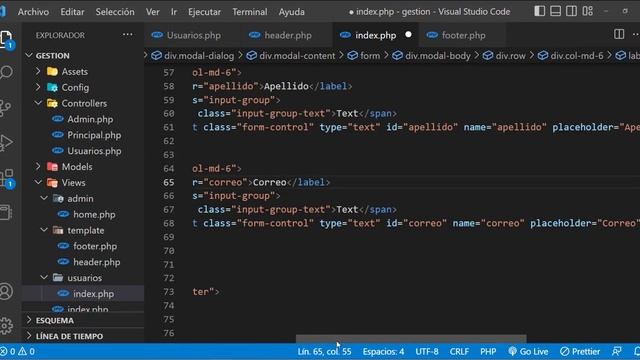Viewport: 640px width, 360px height.
Task: Switch to header.php tab
Action: (286, 35)
